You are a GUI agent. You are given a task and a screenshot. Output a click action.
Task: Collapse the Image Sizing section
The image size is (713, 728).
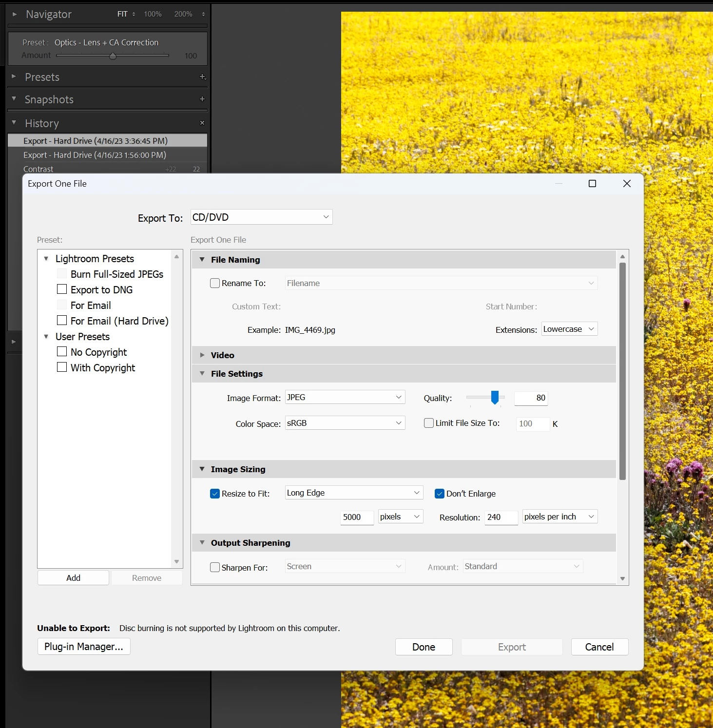point(202,469)
